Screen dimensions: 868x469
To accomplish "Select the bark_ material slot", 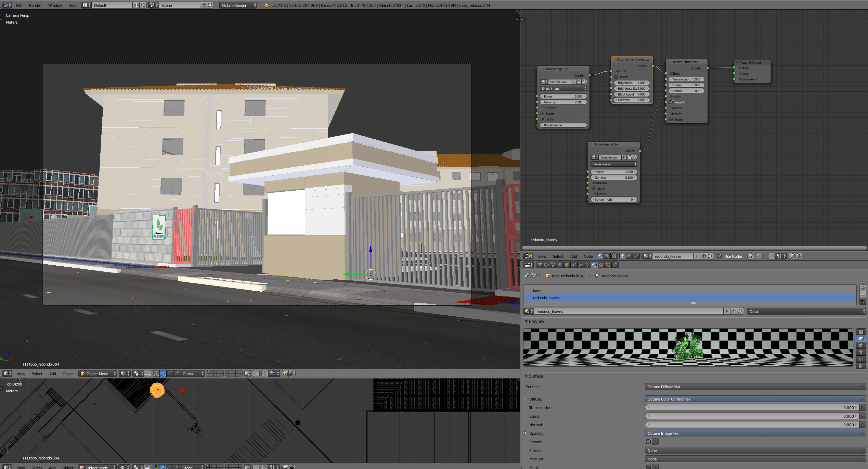I will [x=537, y=291].
